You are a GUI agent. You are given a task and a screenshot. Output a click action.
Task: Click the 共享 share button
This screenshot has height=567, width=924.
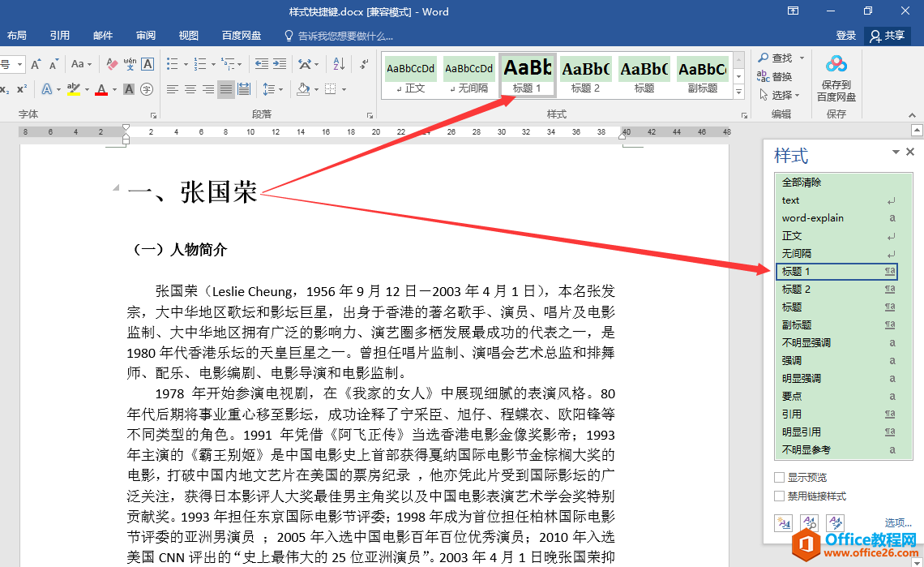coord(887,36)
